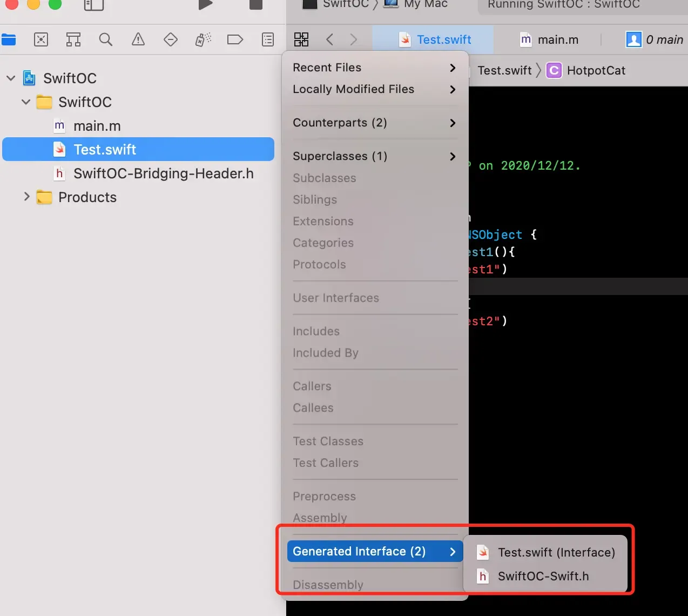The image size is (688, 616).
Task: Open the Issue navigator warning icon
Action: 138,39
